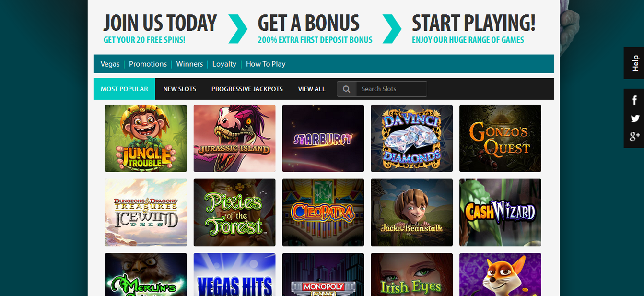644x296 pixels.
Task: Open the Facebook share icon
Action: point(634,100)
